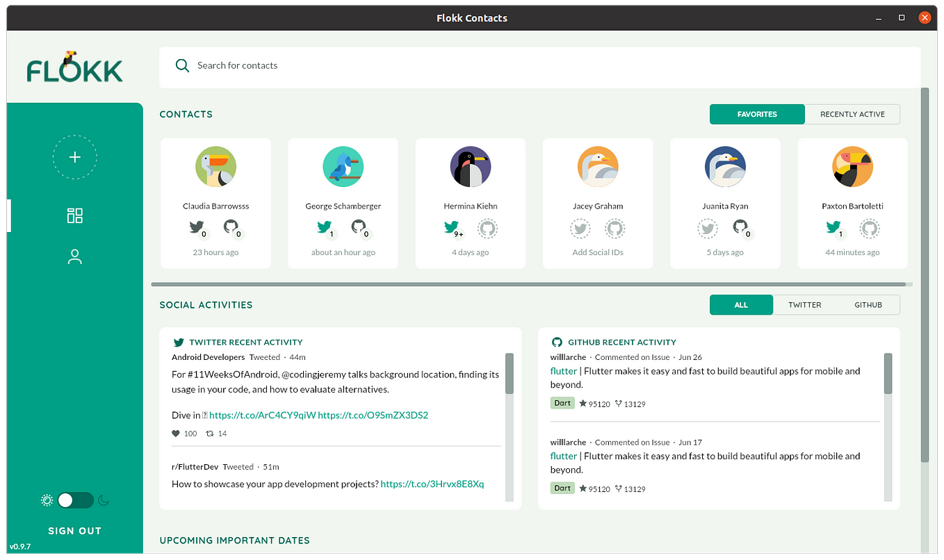Click Dart tag on Jun 26 entry
944x560 pixels.
pos(562,404)
